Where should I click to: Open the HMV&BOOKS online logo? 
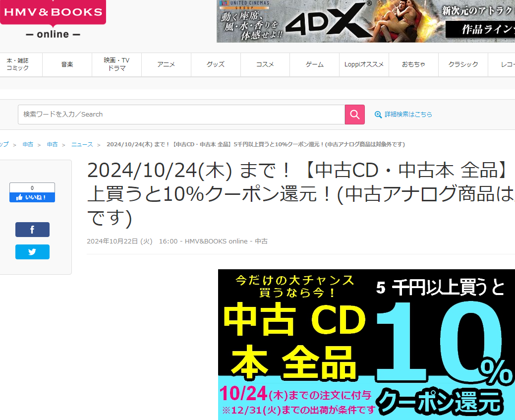point(53,19)
